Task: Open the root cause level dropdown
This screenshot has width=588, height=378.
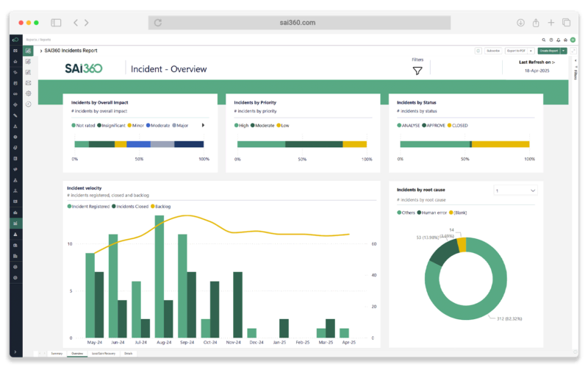Action: tap(515, 190)
